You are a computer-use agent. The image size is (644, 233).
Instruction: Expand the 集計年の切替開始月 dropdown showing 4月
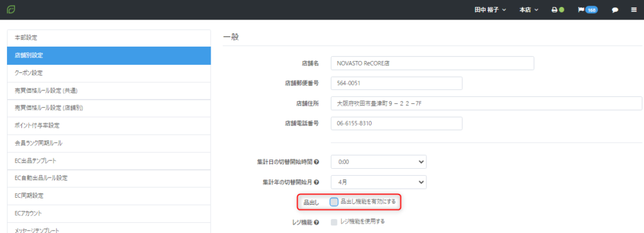click(379, 181)
